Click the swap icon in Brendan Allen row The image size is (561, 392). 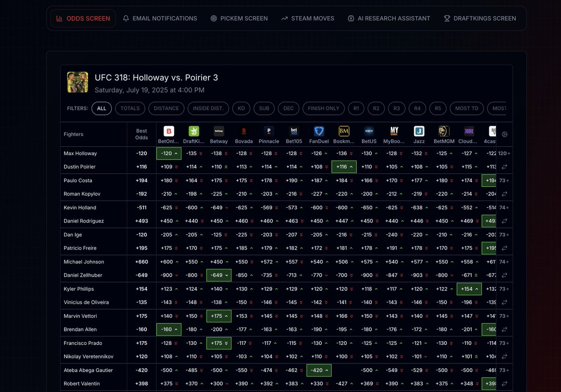pos(504,329)
